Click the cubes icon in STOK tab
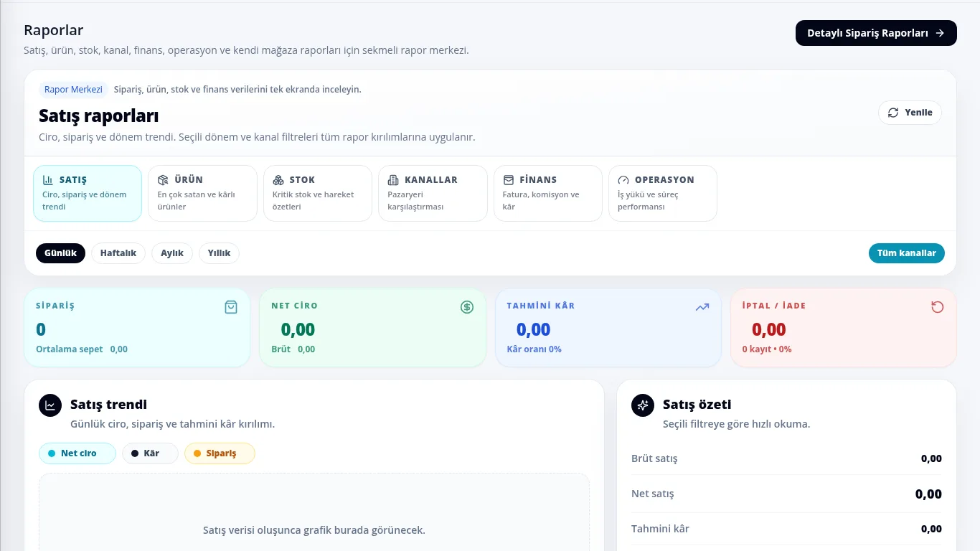 pos(278,180)
